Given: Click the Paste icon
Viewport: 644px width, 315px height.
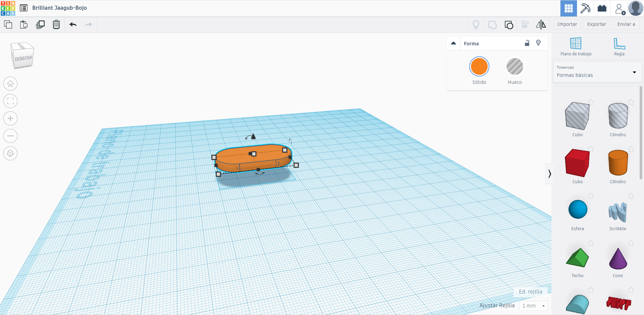Looking at the screenshot, I should point(24,24).
